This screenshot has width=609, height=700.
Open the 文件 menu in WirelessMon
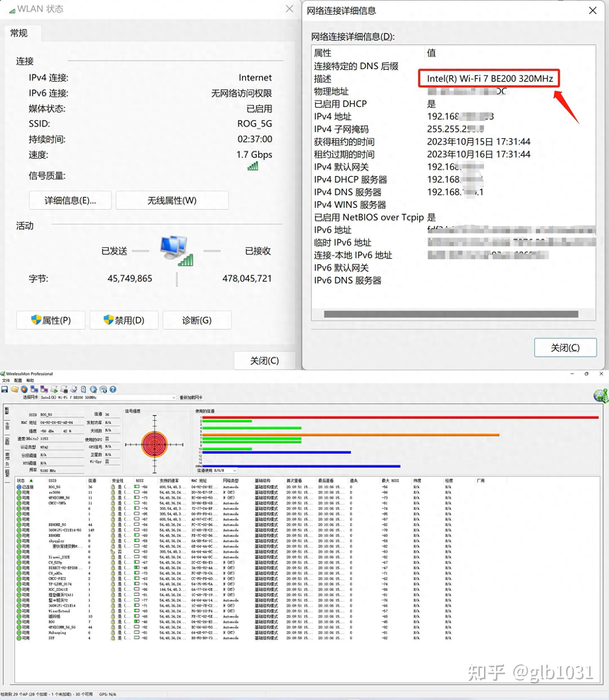pyautogui.click(x=6, y=381)
